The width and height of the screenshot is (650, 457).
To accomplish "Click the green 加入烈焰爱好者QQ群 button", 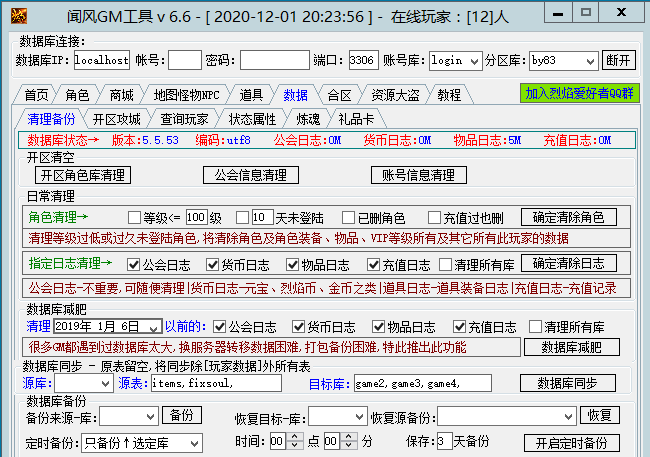I will coord(580,93).
